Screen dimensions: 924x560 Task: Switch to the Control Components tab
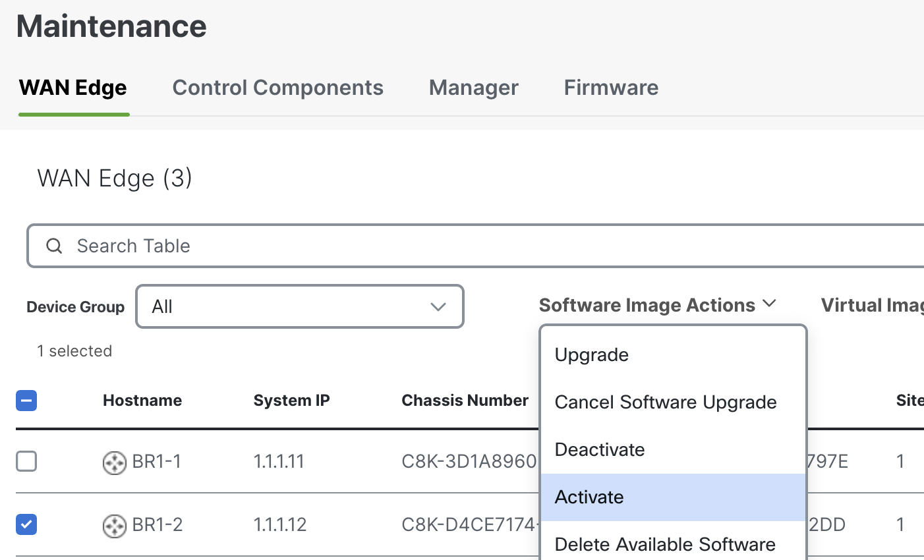click(x=277, y=88)
